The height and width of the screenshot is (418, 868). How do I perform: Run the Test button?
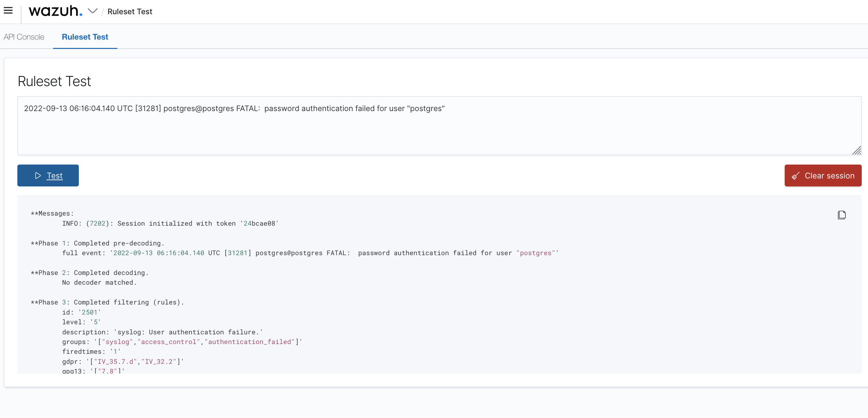click(x=48, y=176)
